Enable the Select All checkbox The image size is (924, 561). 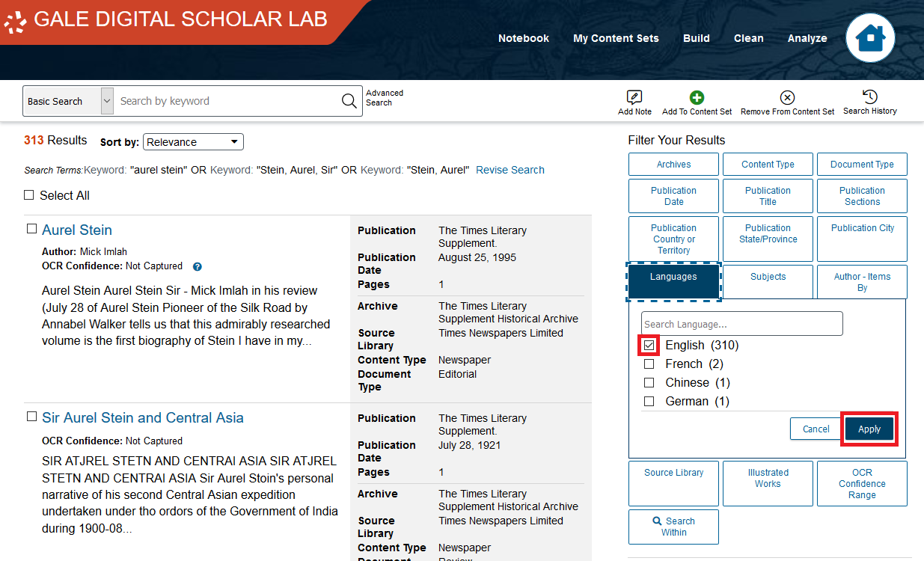coord(28,194)
